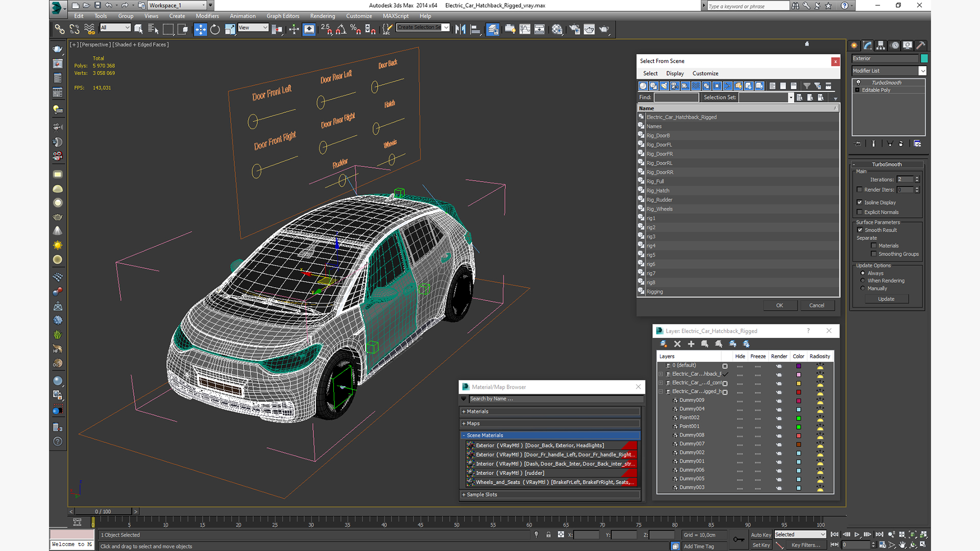Select the Manually update option
980x551 pixels.
pyautogui.click(x=863, y=288)
